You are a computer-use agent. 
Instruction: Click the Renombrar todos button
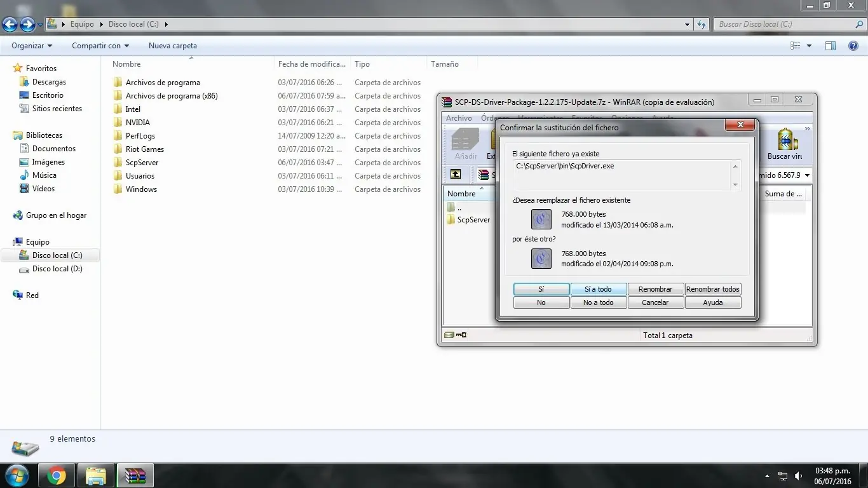tap(713, 289)
